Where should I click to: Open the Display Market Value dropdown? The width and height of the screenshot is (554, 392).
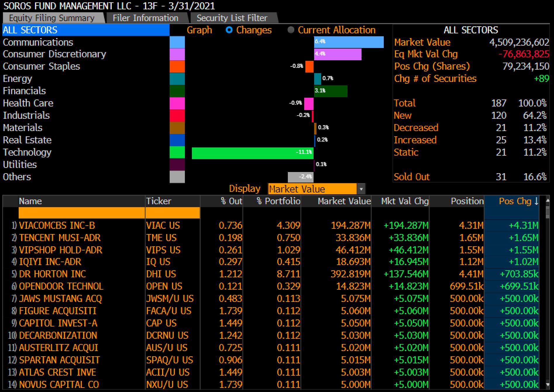pos(316,189)
